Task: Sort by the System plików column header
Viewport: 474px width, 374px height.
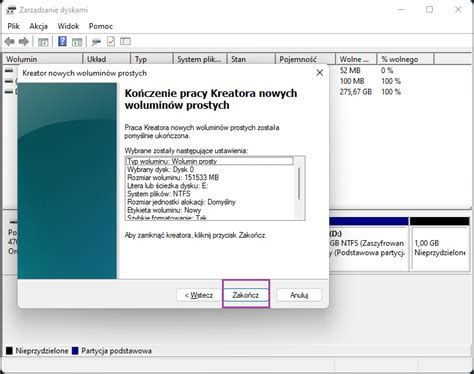Action: click(x=200, y=59)
